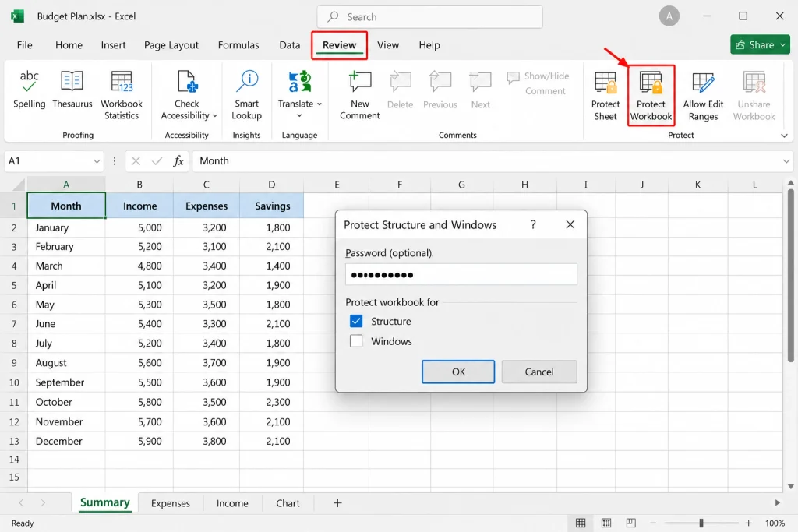Viewport: 798px width, 532px height.
Task: Select the Summary sheet tab
Action: pos(105,502)
